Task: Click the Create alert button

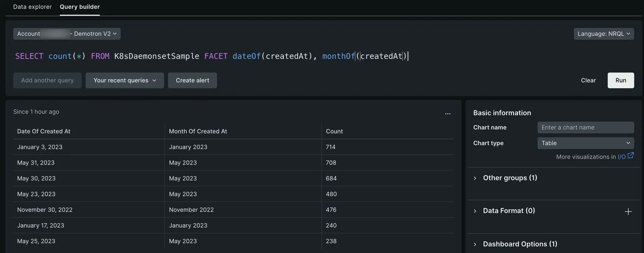Action: 192,80
